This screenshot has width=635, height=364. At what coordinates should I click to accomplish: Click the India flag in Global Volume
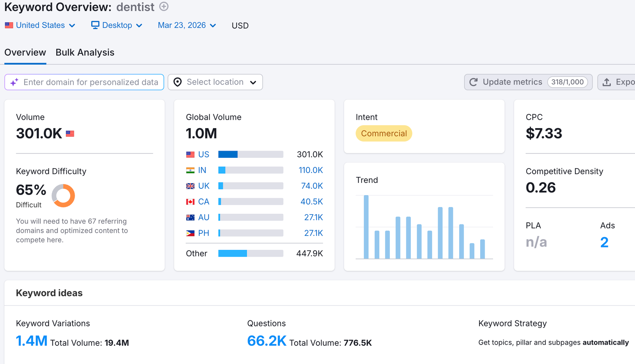pyautogui.click(x=190, y=171)
